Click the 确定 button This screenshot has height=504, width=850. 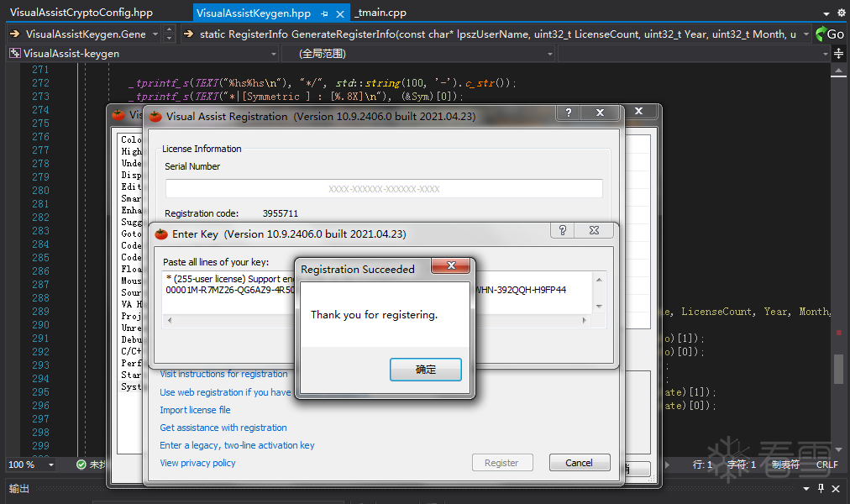[x=426, y=369]
